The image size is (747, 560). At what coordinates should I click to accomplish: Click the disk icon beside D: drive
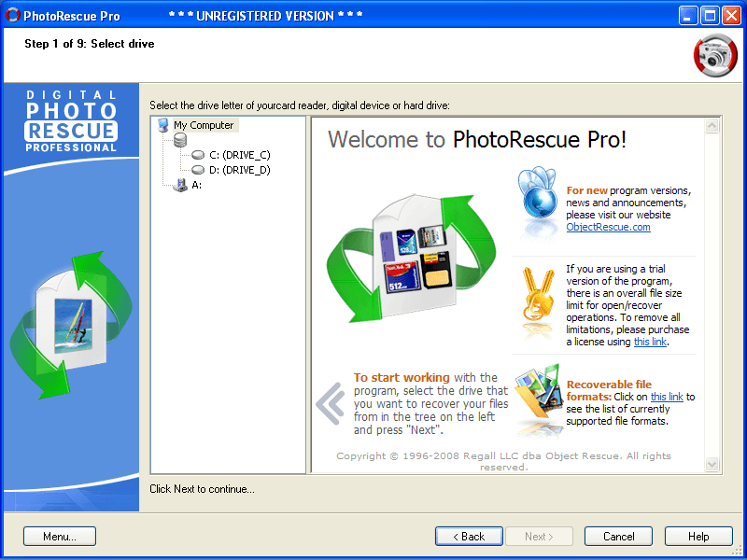pyautogui.click(x=198, y=170)
